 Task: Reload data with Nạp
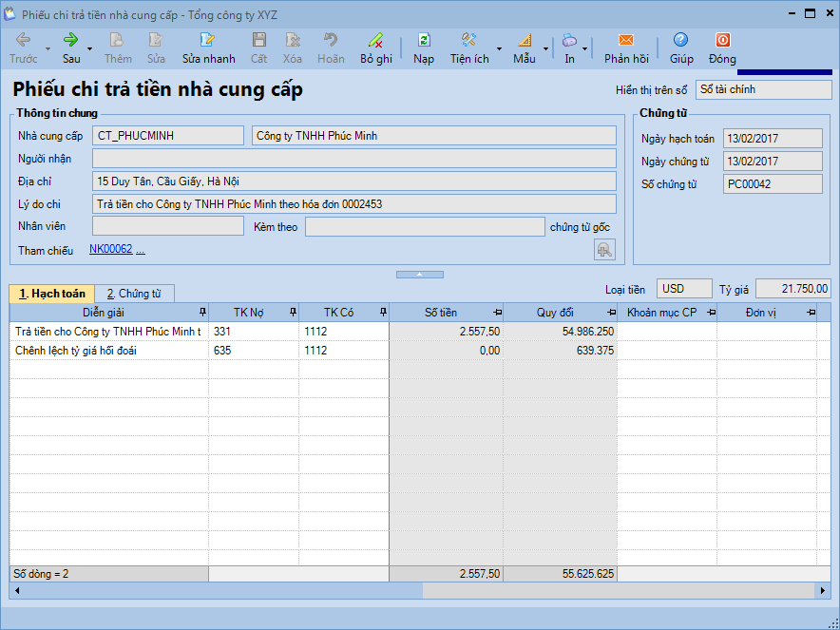[x=423, y=48]
